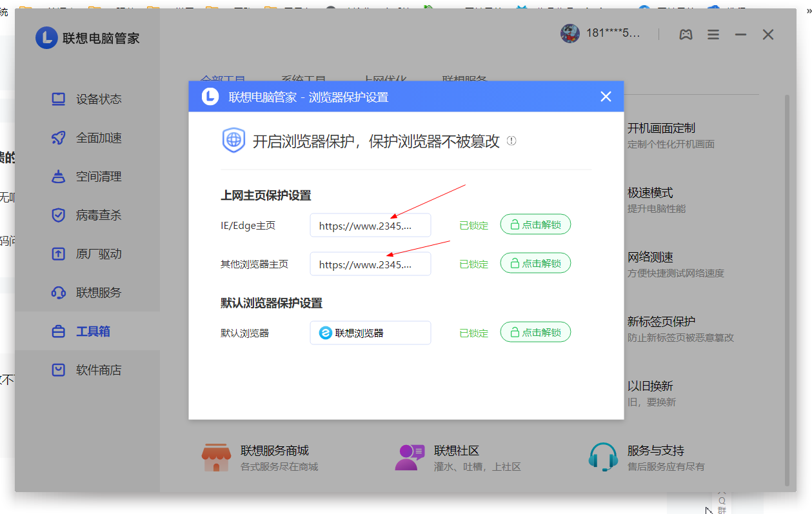The width and height of the screenshot is (812, 514).
Task: Click the 默认浏览器保护设置 heading
Action: pyautogui.click(x=272, y=302)
